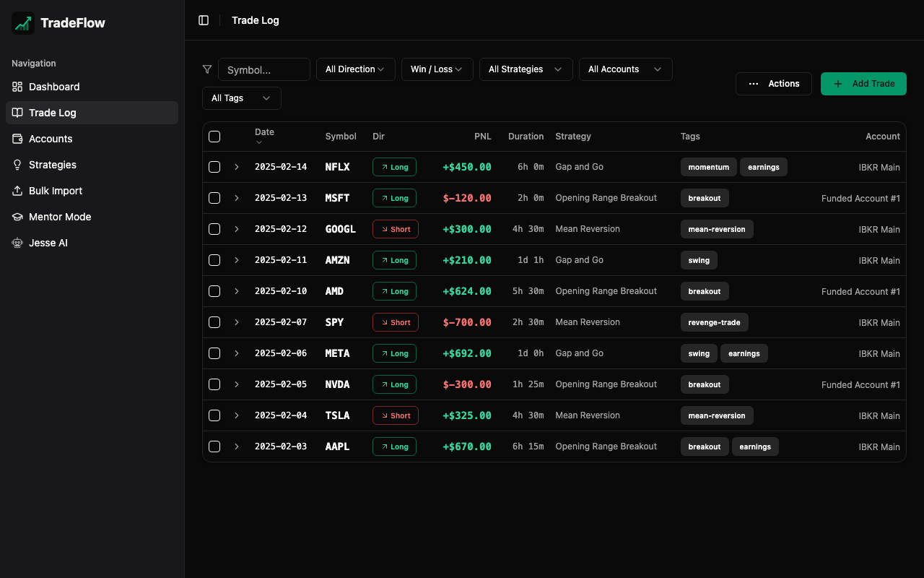
Task: Check the checkbox on the NFLX trade row
Action: (x=214, y=166)
